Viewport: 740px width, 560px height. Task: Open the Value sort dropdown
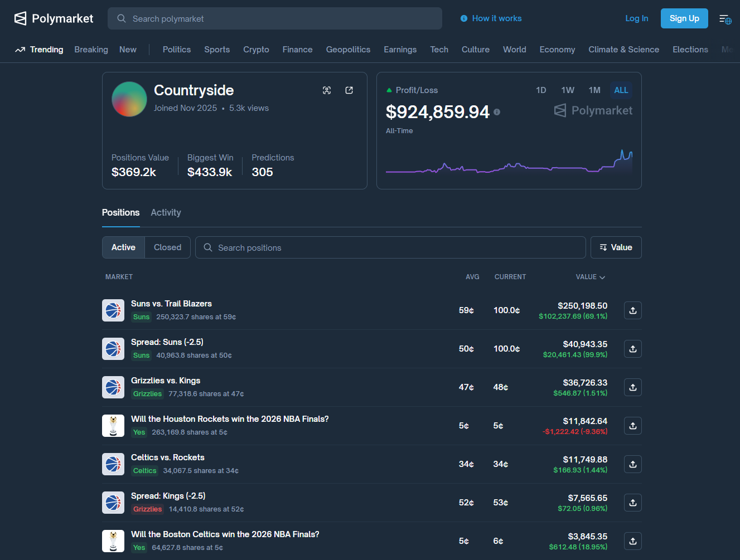pos(616,247)
